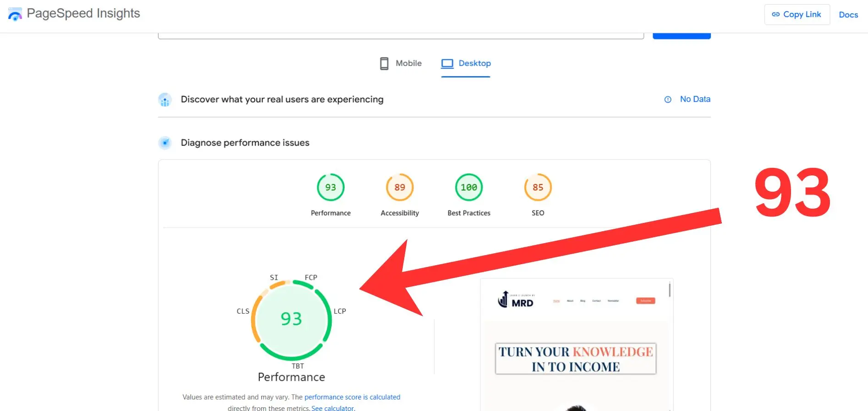Open the See calculator link
Image resolution: width=868 pixels, height=411 pixels.
coord(333,408)
